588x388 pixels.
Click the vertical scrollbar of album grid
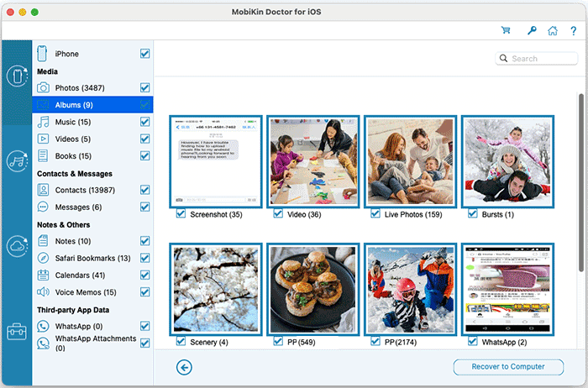(x=581, y=181)
